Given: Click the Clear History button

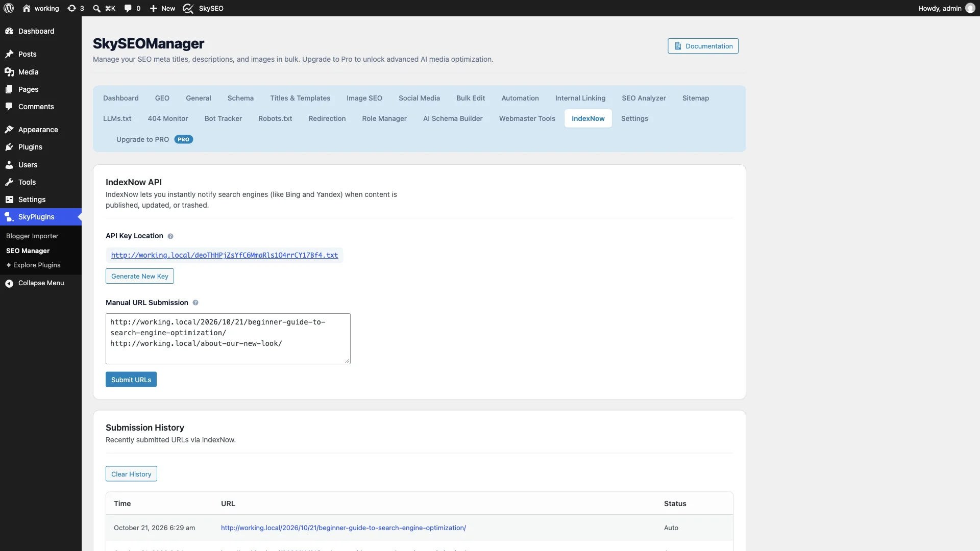Looking at the screenshot, I should (131, 474).
